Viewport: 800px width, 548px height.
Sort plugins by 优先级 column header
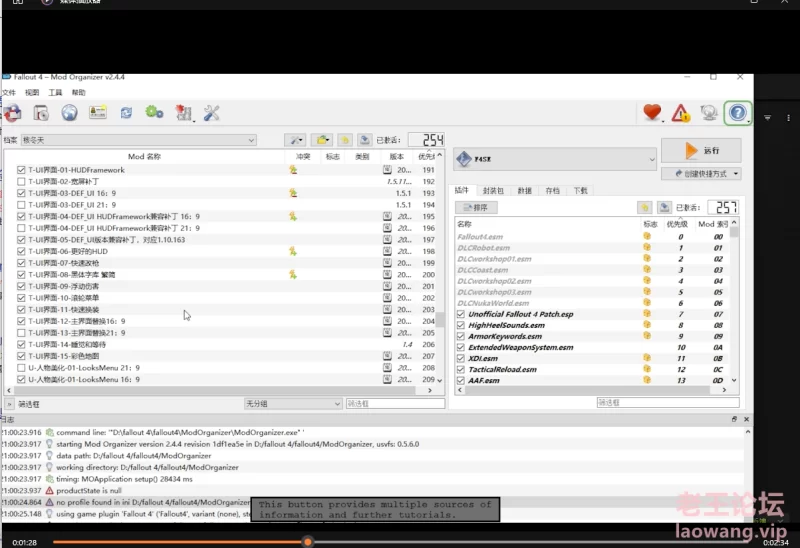[677, 223]
